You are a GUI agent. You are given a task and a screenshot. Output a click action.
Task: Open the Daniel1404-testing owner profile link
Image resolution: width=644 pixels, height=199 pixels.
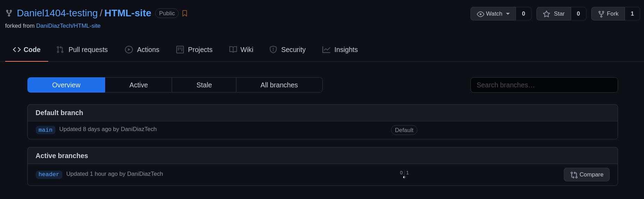point(57,13)
